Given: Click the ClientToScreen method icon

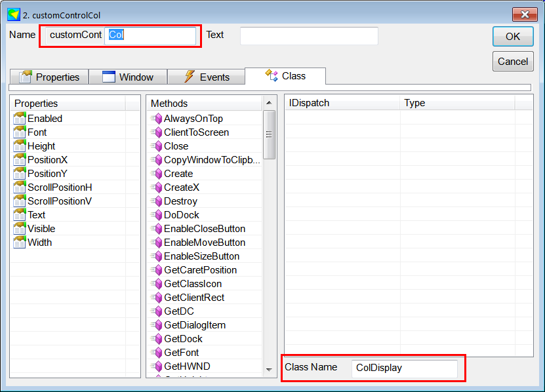Looking at the screenshot, I should [157, 132].
